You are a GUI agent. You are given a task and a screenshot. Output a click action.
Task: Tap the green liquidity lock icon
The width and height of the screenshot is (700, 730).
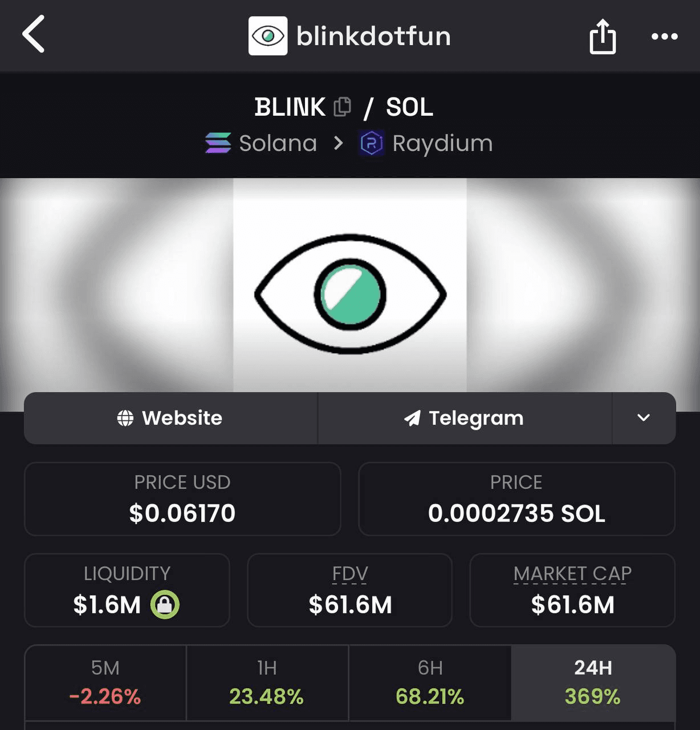pos(165,605)
